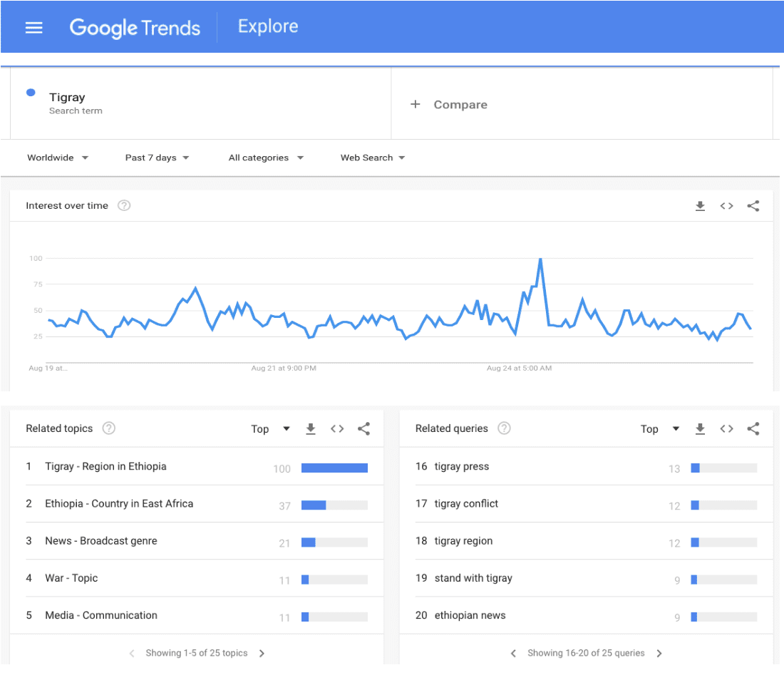Open the Tigray - Region in Ethiopia topic

click(x=105, y=467)
